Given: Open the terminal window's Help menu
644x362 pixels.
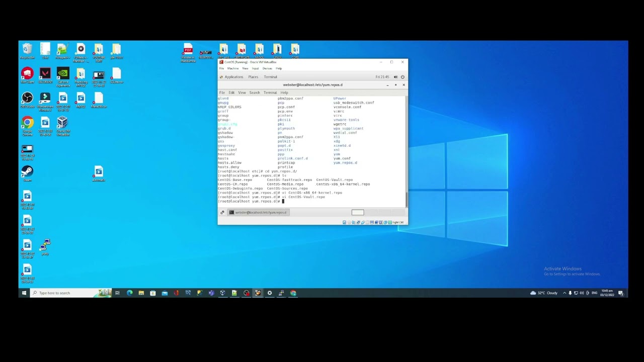Looking at the screenshot, I should click(x=284, y=93).
